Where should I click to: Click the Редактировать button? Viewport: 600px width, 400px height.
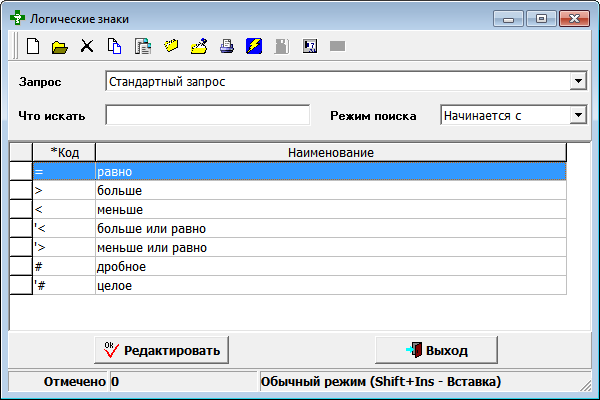point(161,350)
